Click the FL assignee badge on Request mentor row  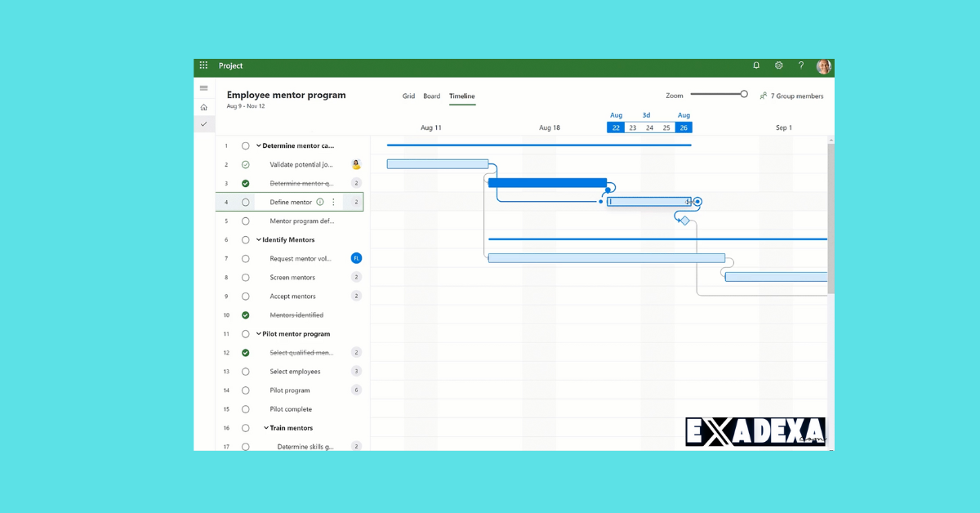point(355,258)
